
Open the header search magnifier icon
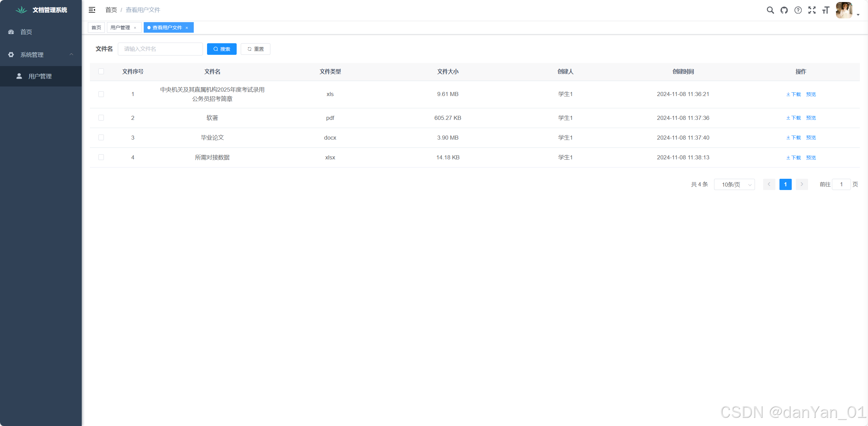pos(770,10)
